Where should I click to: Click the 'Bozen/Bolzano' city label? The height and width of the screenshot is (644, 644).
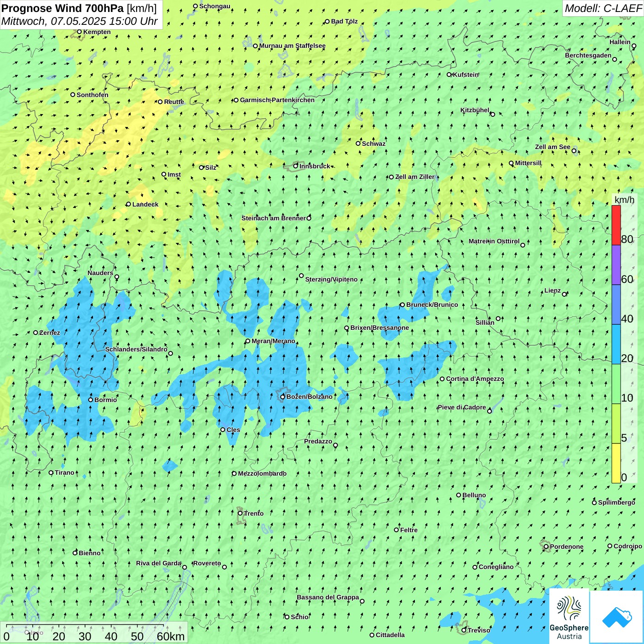(x=309, y=397)
